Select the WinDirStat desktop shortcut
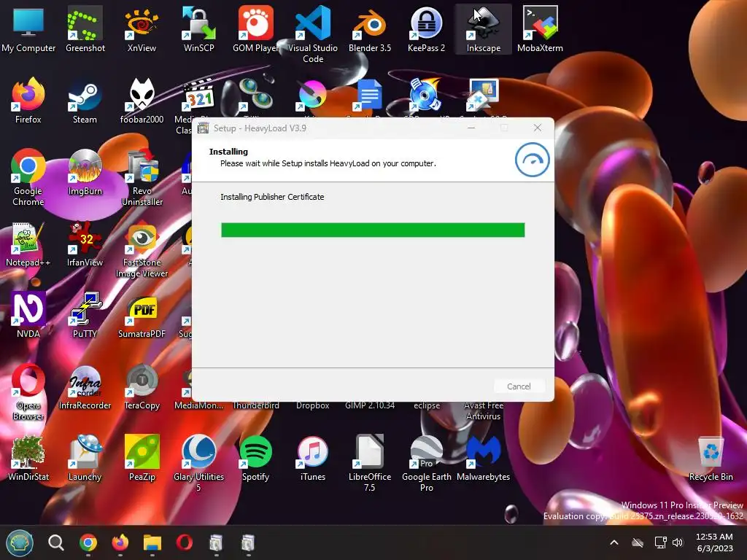 28,458
